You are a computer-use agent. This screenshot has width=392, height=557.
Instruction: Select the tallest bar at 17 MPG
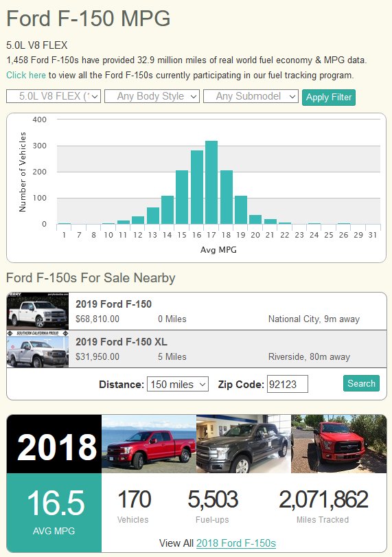(211, 182)
